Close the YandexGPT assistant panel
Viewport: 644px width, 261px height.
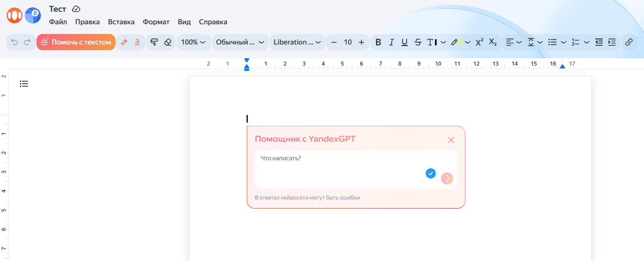click(451, 140)
